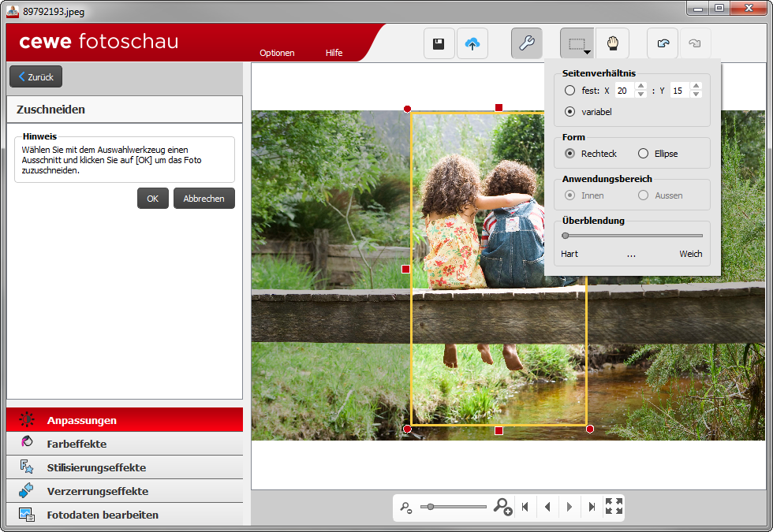Jump to the first photo
This screenshot has width=773, height=532.
coord(525,507)
